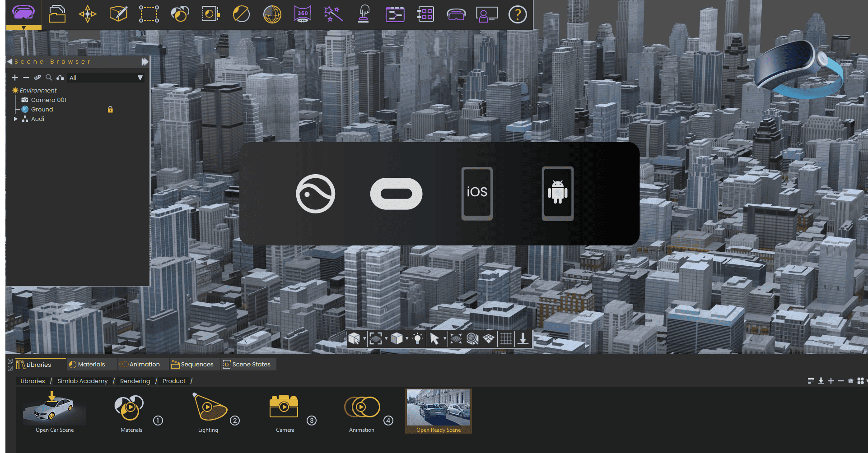The width and height of the screenshot is (868, 453).
Task: Switch to the Materials tab
Action: (92, 364)
